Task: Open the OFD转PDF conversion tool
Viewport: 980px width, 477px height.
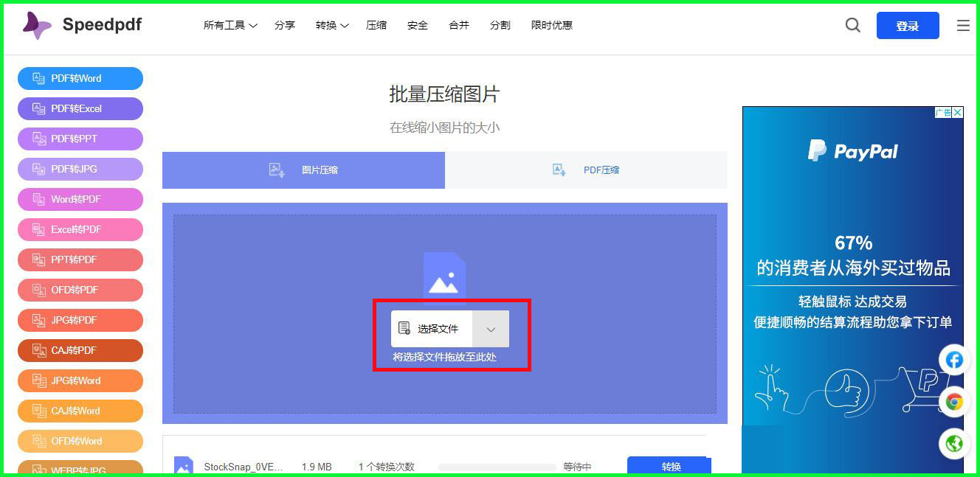Action: coord(80,290)
